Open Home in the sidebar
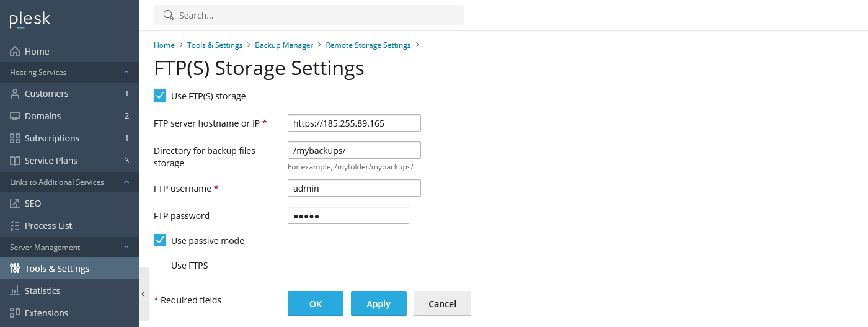 69,52
